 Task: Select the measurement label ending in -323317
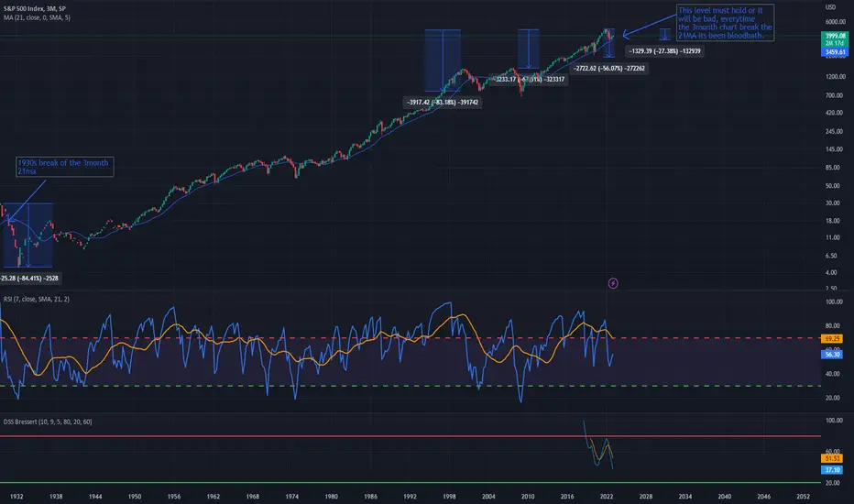(529, 79)
